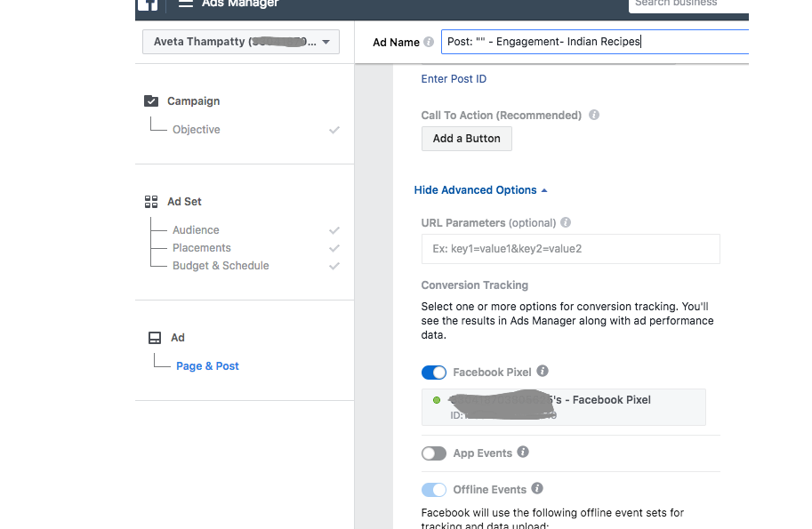Select the Facebook Pixel entry box

[564, 407]
